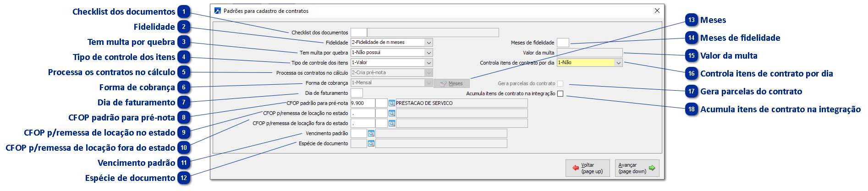Image resolution: width=868 pixels, height=191 pixels.
Task: Click the Meses de fidelidade field
Action: click(563, 43)
